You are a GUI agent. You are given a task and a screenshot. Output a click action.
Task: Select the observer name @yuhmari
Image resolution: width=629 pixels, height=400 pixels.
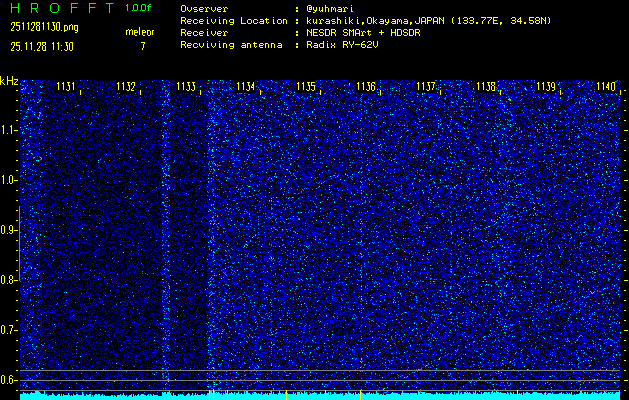[330, 9]
